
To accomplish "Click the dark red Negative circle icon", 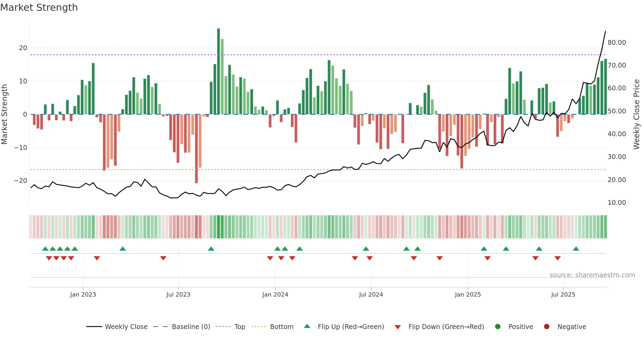I will (x=547, y=327).
